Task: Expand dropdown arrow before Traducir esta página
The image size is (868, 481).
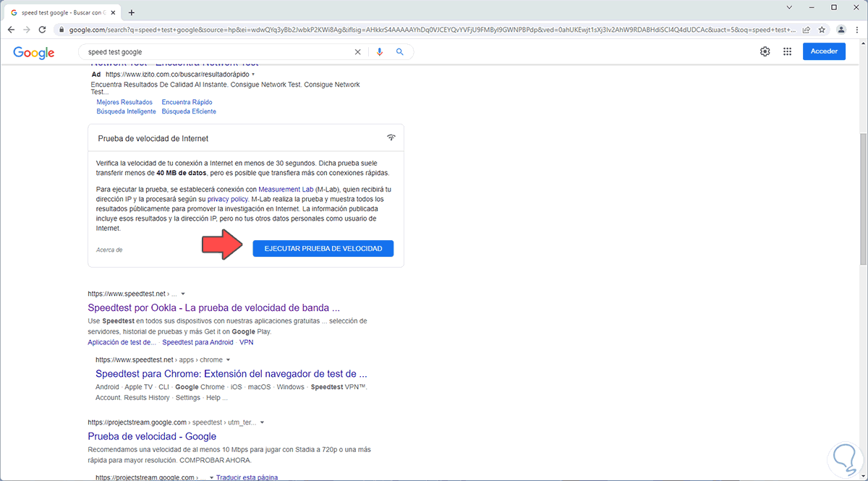Action: click(x=211, y=478)
